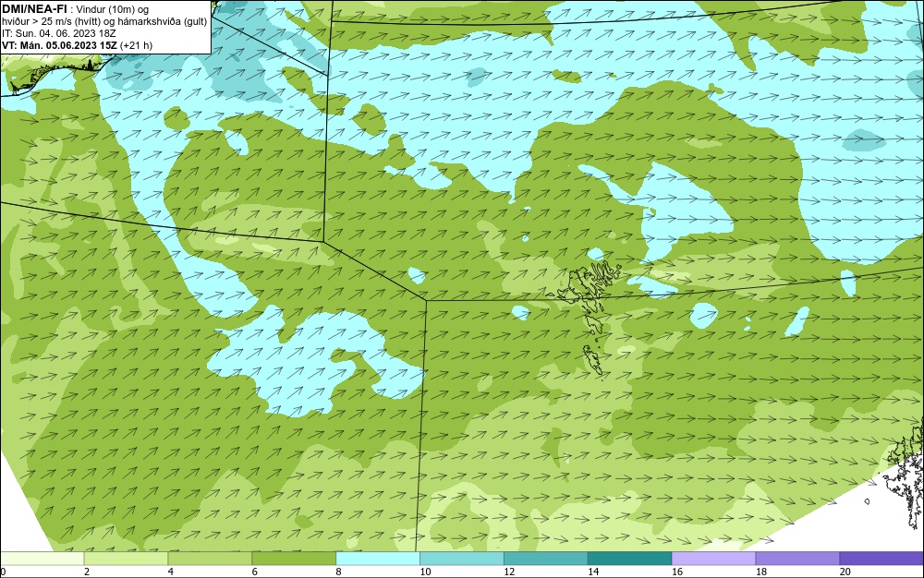924x578 pixels.
Task: Click the 16-18 m/s lavender legend swatch
Action: click(713, 559)
